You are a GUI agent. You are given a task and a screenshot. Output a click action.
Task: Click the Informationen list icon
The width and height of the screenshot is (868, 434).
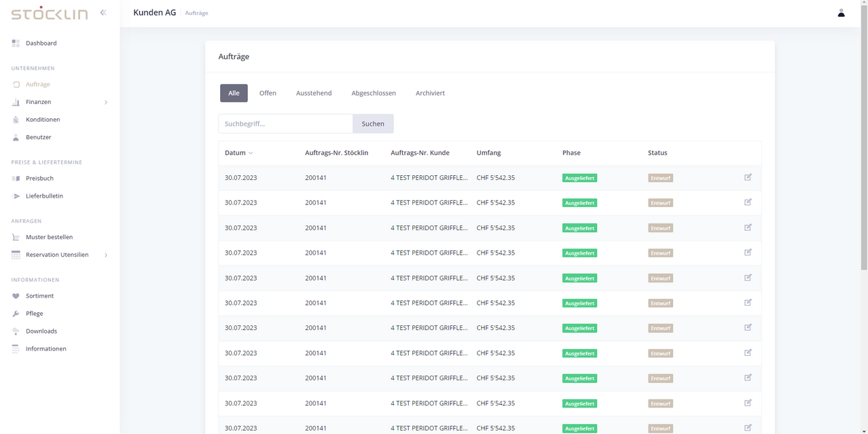pos(16,348)
